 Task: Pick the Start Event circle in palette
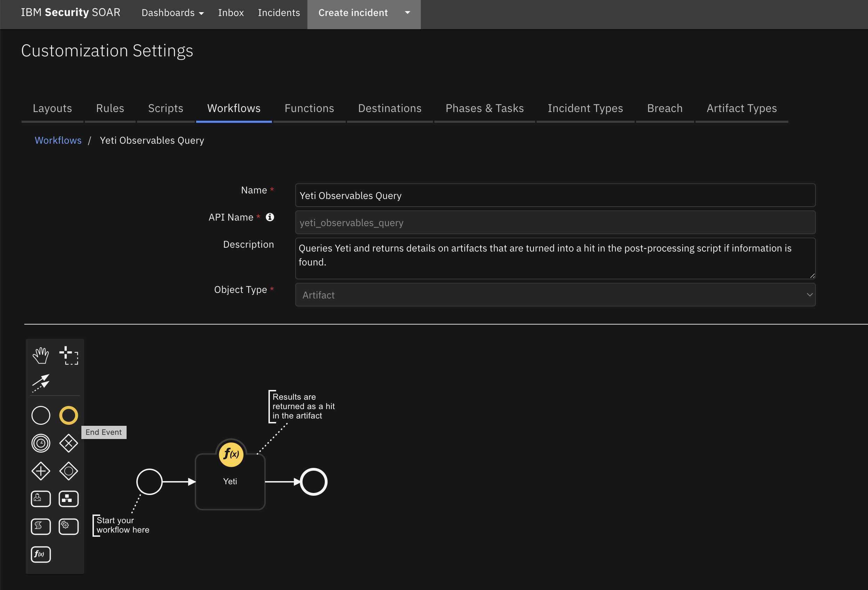(41, 415)
